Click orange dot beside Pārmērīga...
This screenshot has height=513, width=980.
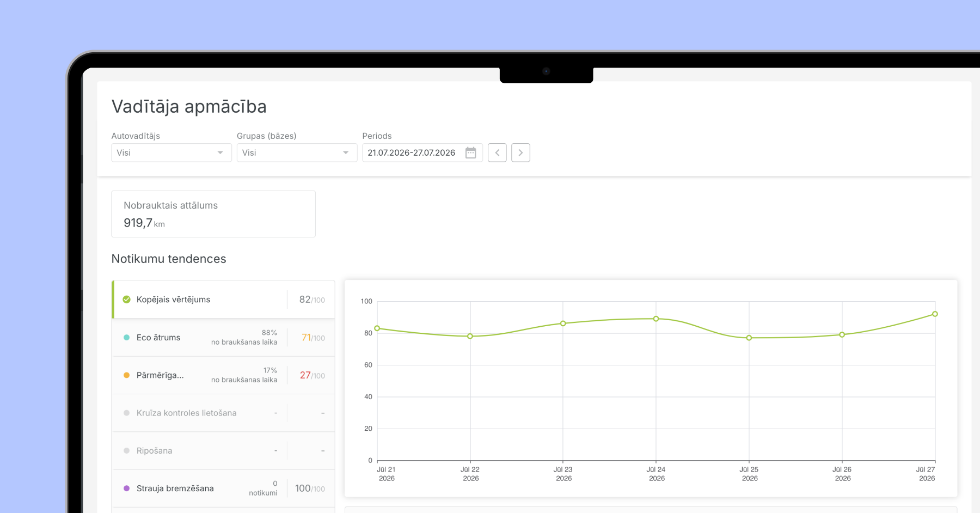pyautogui.click(x=126, y=375)
